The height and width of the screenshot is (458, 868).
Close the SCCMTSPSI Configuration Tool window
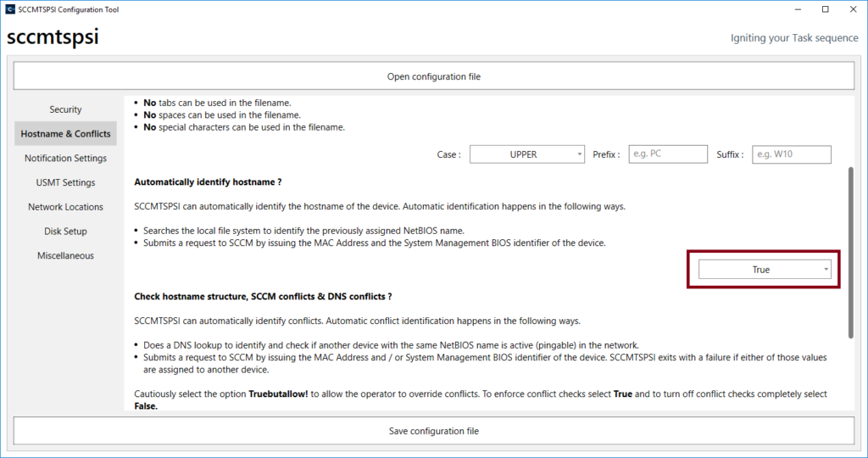point(852,9)
